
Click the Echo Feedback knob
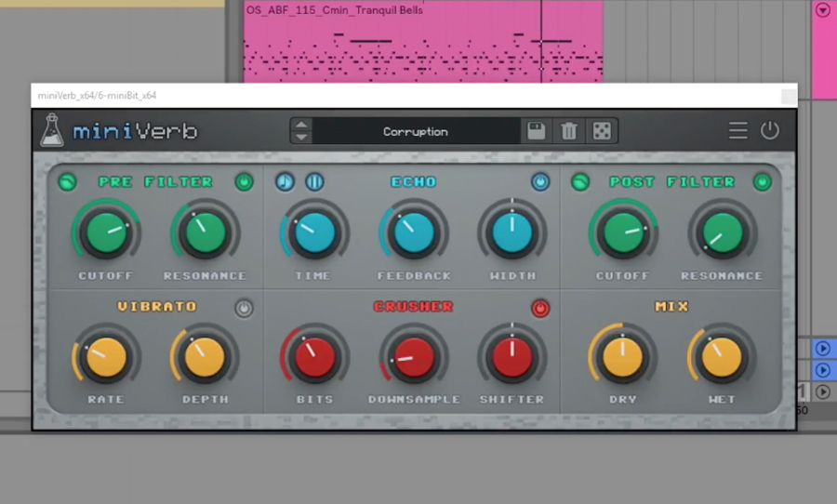coord(414,233)
